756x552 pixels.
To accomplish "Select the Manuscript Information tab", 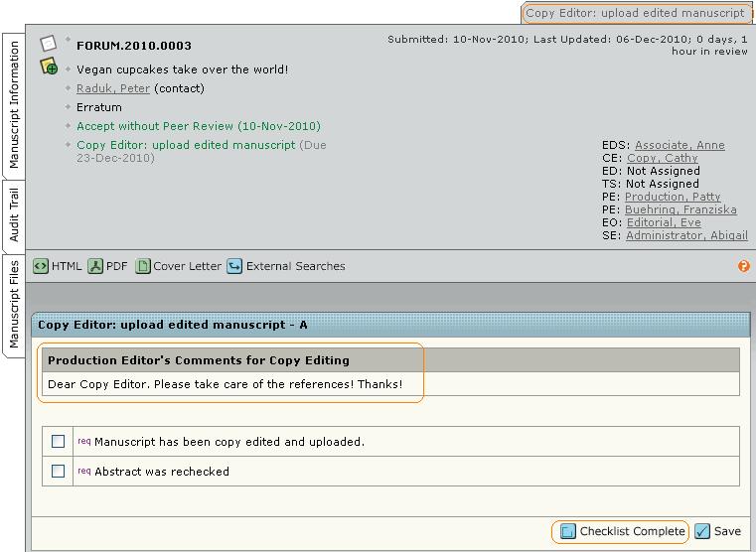I will pos(14,104).
